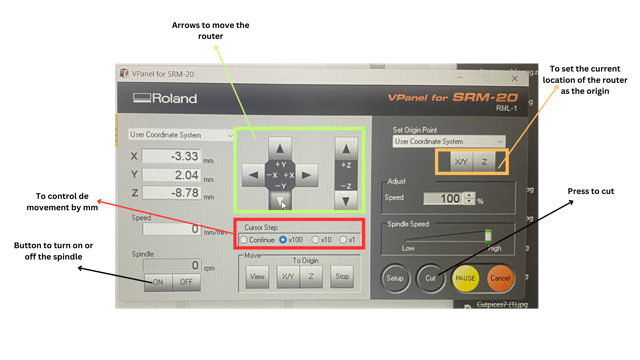Screen dimensions: 640x360
Task: Click the Adjust Speed value field showing 100
Action: 444,198
